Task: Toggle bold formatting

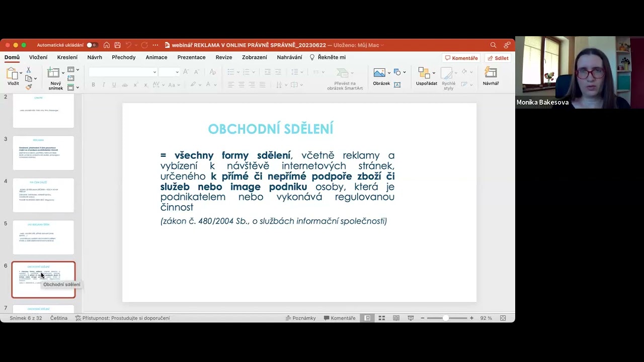Action: pyautogui.click(x=93, y=84)
